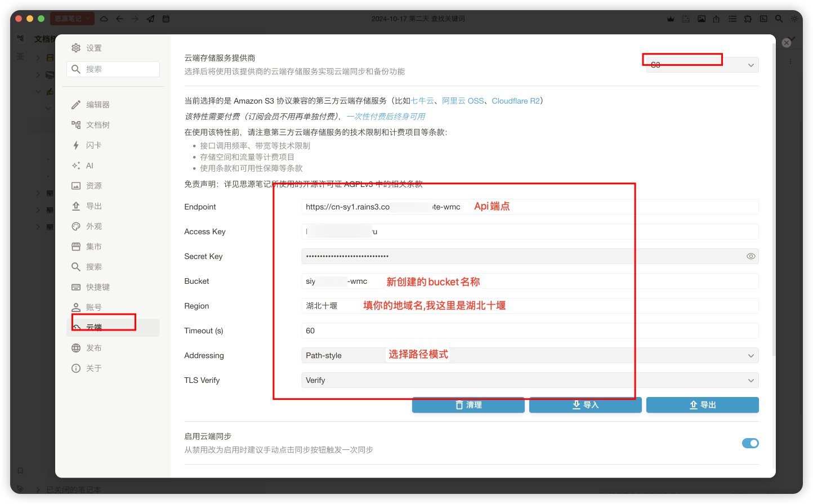Go back using the left arrow icon
Image resolution: width=813 pixels, height=504 pixels.
120,19
